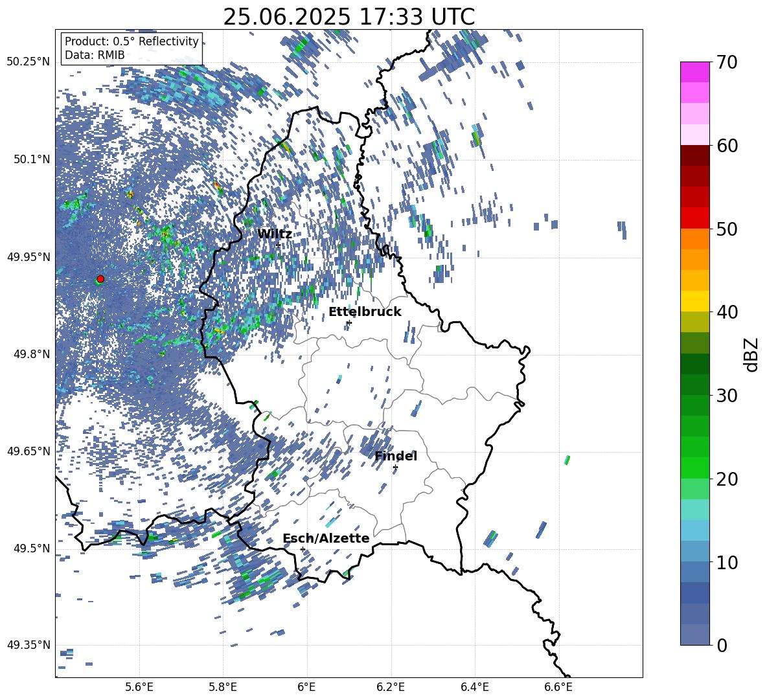Click the light blue colorbar segment above 10

tap(694, 530)
